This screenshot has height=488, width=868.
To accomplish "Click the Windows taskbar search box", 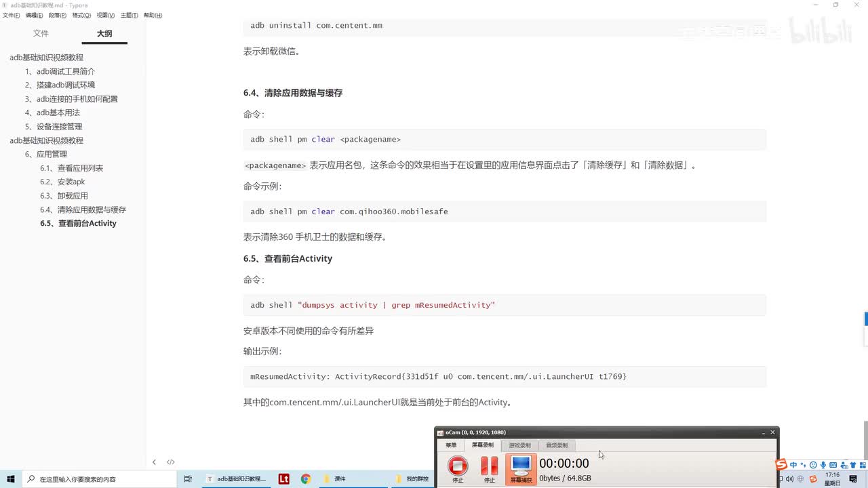I will pos(100,479).
